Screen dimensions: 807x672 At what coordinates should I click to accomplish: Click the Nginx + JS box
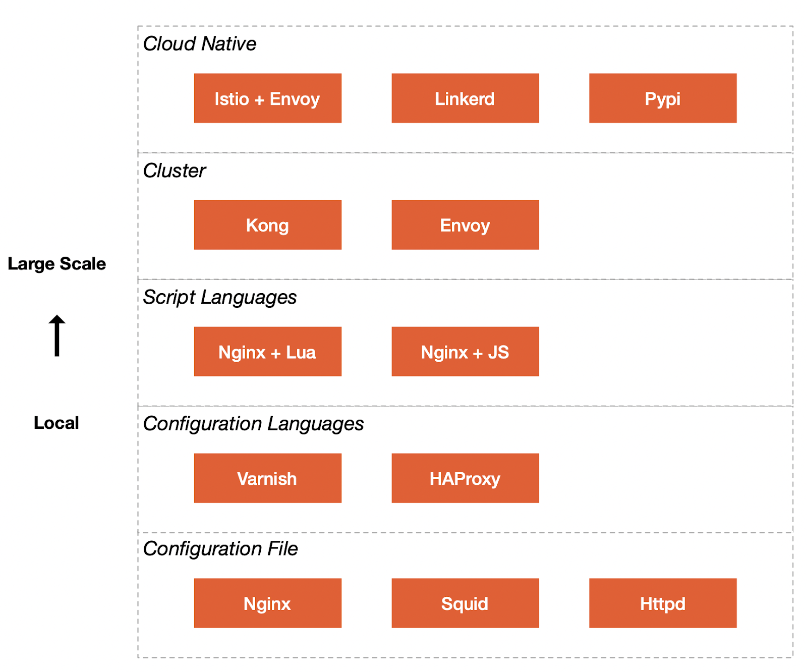[465, 352]
